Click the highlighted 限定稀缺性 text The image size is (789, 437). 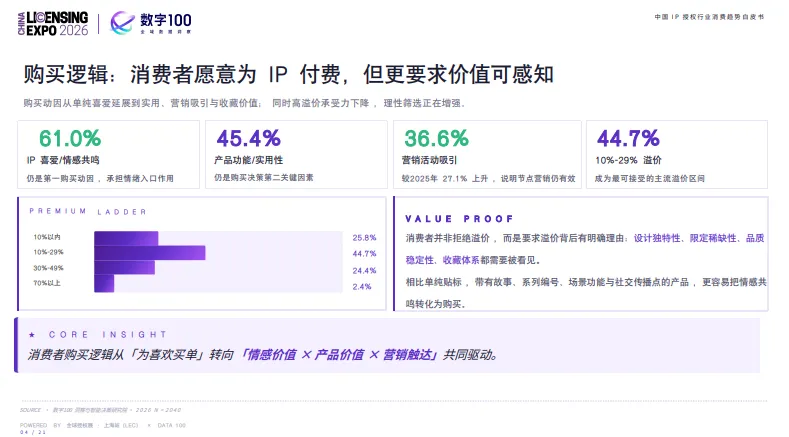[x=713, y=238]
